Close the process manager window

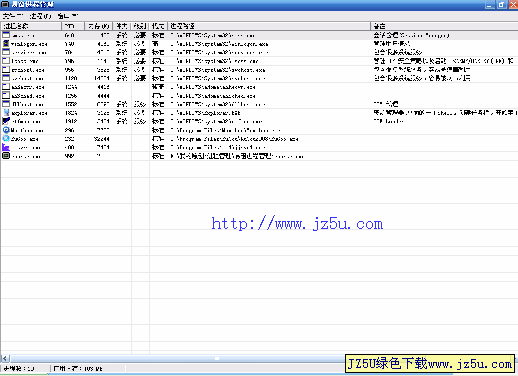pyautogui.click(x=513, y=5)
